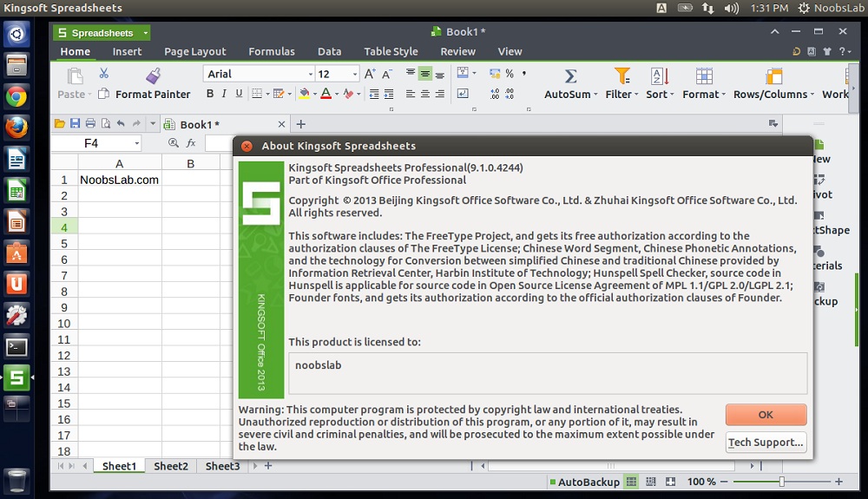Viewport: 868px width, 499px height.
Task: Select cell A1 containing NoobsLab.com
Action: coord(120,180)
